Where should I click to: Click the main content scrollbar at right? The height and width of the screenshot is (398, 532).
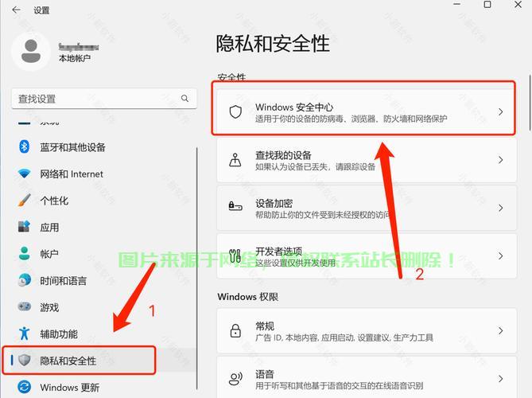[x=530, y=102]
